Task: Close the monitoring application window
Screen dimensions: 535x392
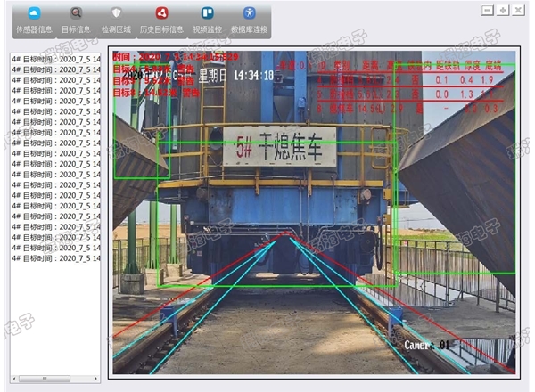Action: point(518,10)
